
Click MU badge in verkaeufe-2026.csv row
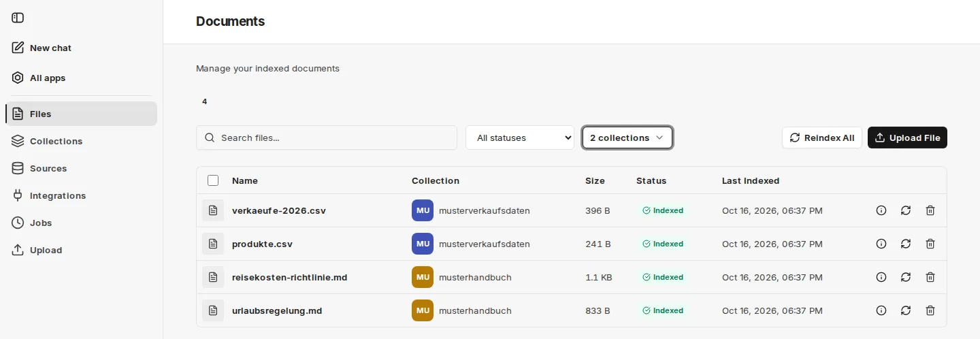423,210
